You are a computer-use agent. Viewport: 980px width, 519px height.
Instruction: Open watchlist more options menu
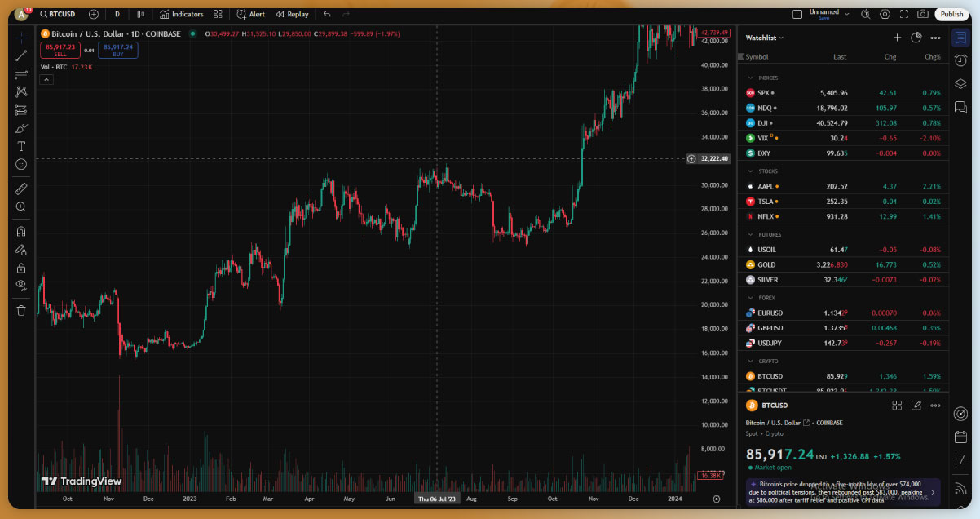click(935, 38)
